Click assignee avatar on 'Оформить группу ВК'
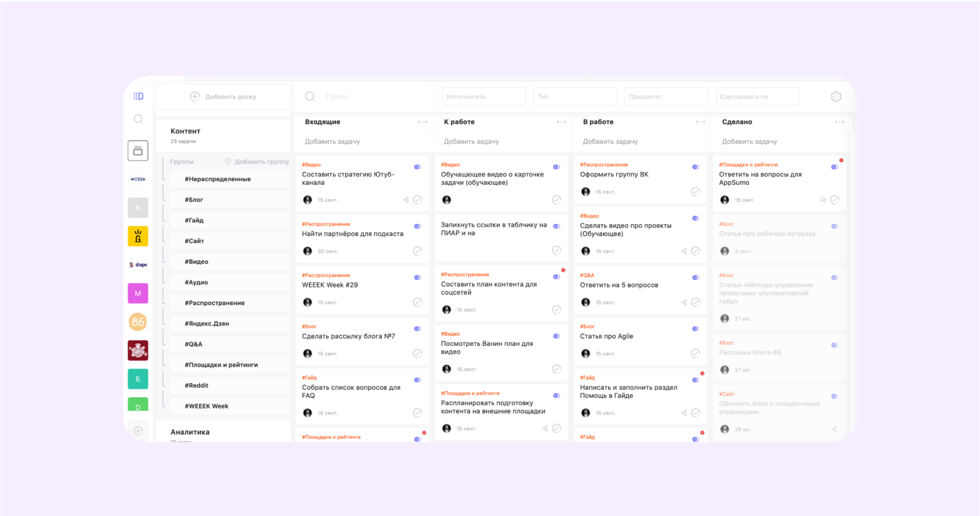Screen dimensions: 980x516 click(585, 192)
